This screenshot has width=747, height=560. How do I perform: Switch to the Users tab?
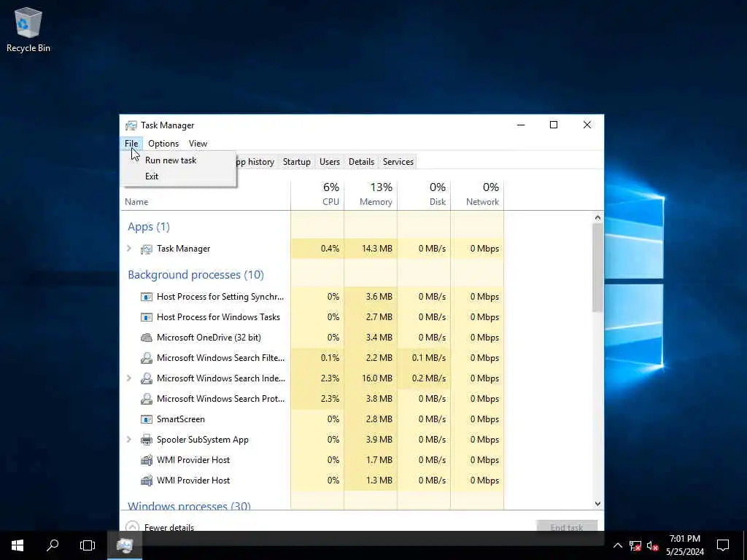click(329, 162)
